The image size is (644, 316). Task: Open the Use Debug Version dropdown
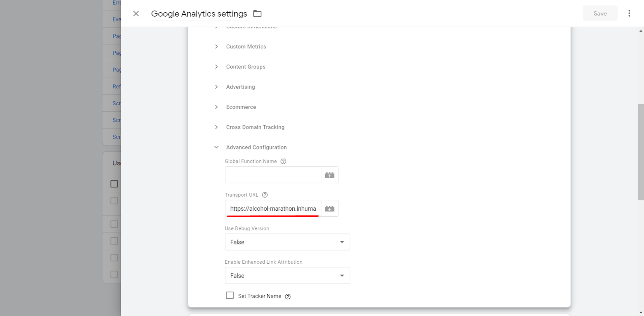coord(287,242)
